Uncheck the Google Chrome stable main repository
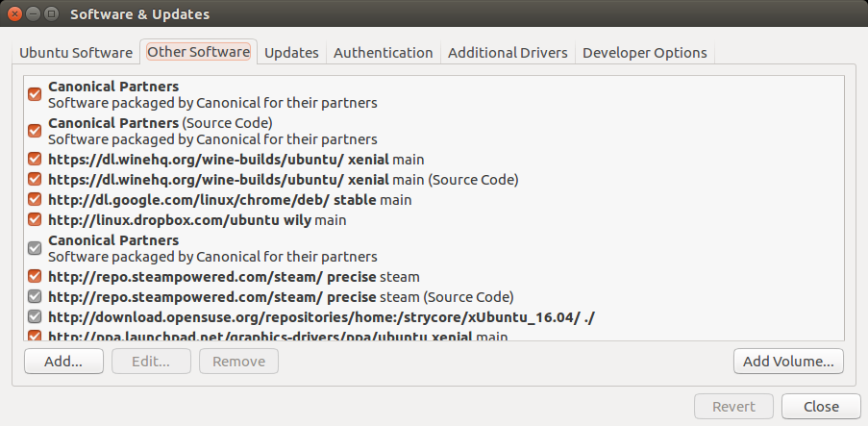This screenshot has height=426, width=868. [x=35, y=199]
